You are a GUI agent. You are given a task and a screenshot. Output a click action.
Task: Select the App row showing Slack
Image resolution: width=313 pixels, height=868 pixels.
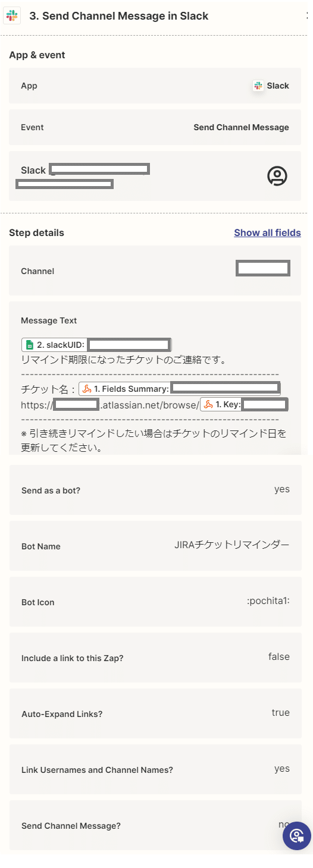pyautogui.click(x=155, y=86)
